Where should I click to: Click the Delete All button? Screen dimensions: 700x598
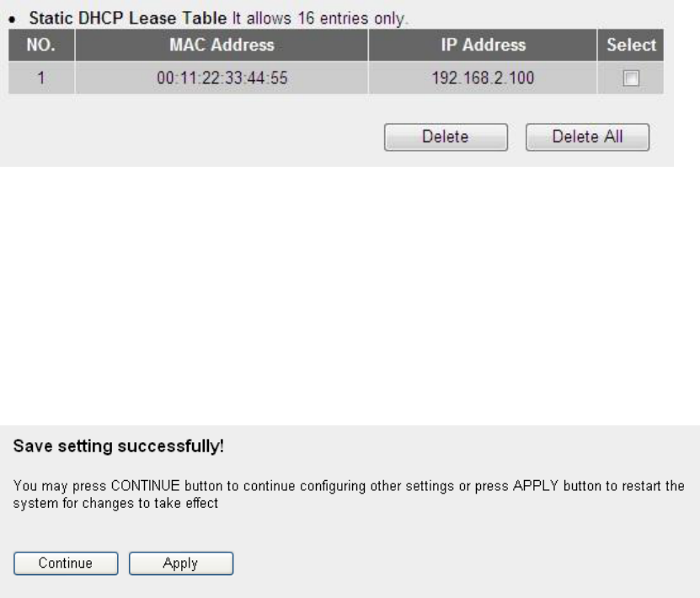point(587,137)
